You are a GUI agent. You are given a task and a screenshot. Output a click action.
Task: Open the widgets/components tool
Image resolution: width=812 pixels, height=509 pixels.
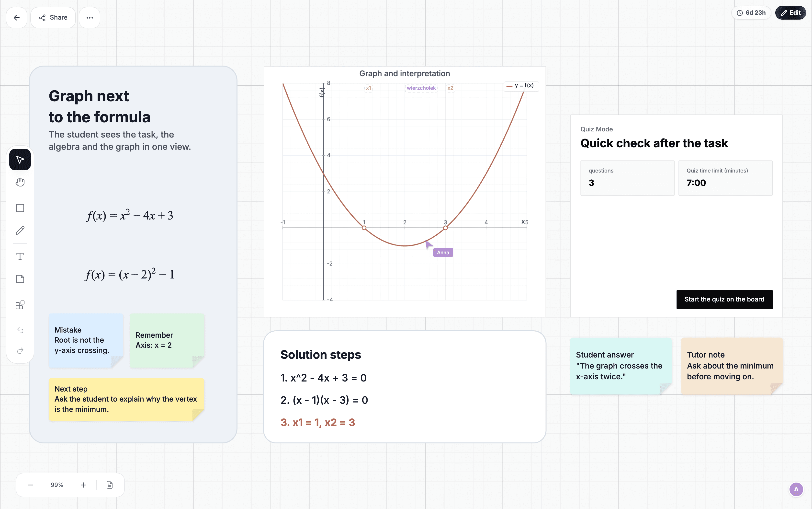tap(20, 305)
